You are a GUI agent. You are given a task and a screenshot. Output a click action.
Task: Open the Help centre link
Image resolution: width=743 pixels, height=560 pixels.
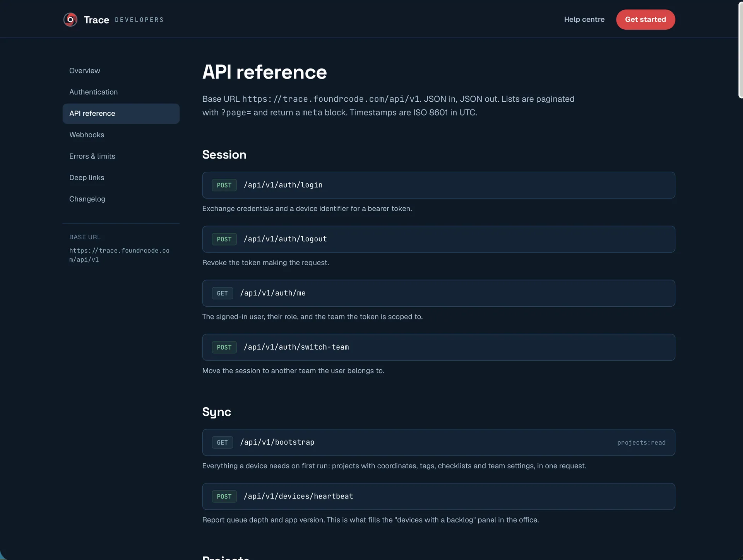point(584,19)
